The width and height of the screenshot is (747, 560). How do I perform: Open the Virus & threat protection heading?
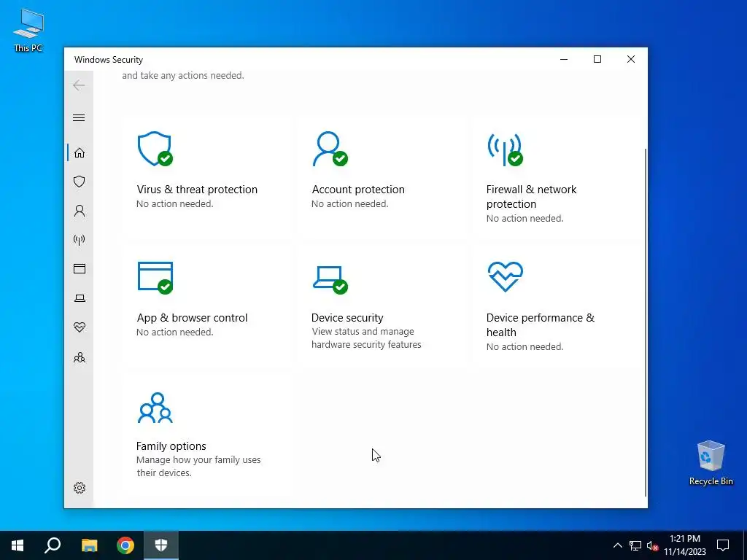(197, 190)
